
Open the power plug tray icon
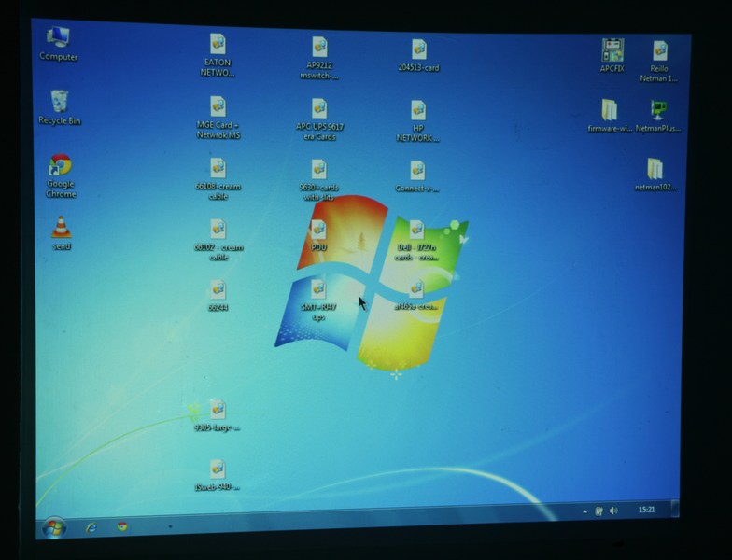598,511
